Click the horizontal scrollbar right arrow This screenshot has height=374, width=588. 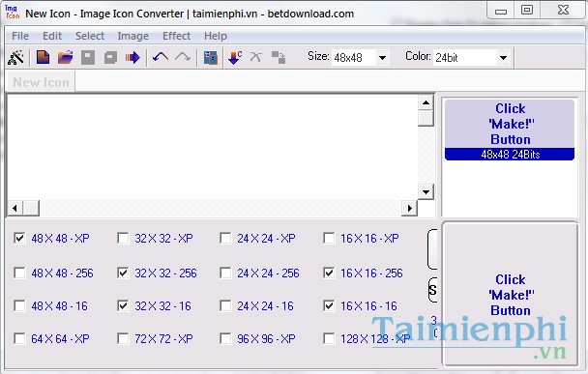click(409, 208)
